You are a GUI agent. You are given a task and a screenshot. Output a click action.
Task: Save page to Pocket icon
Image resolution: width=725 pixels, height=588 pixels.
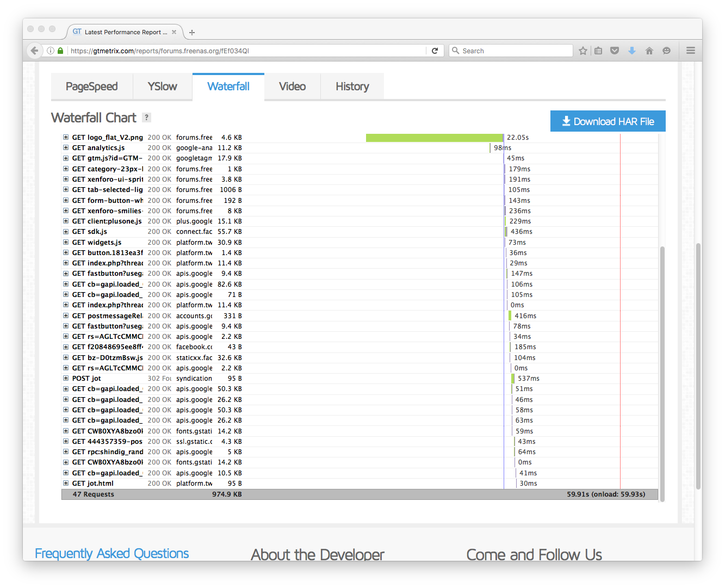[615, 51]
